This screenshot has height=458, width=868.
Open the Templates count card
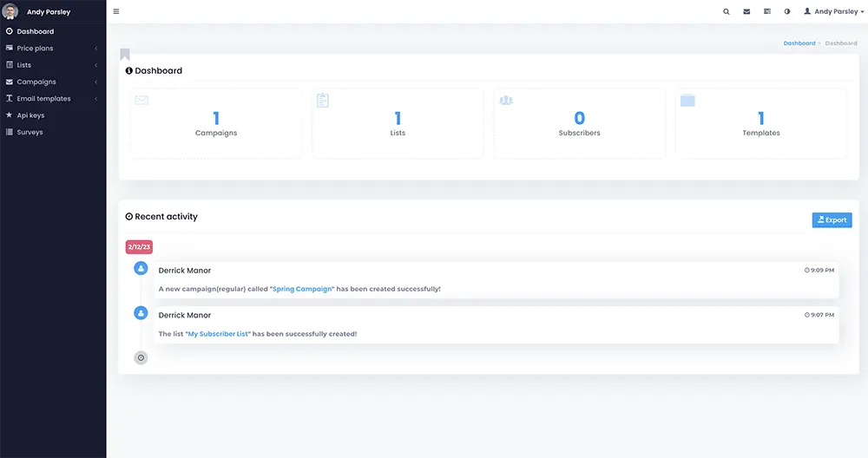(x=760, y=124)
